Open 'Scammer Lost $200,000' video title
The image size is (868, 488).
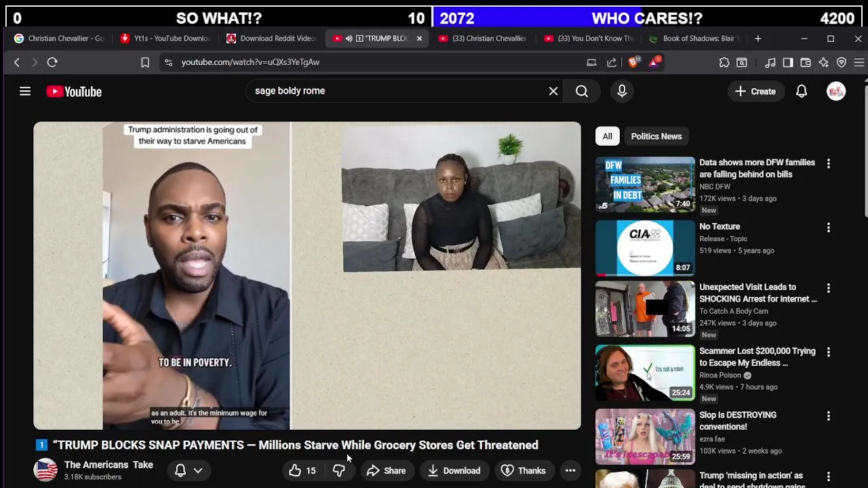pyautogui.click(x=757, y=357)
